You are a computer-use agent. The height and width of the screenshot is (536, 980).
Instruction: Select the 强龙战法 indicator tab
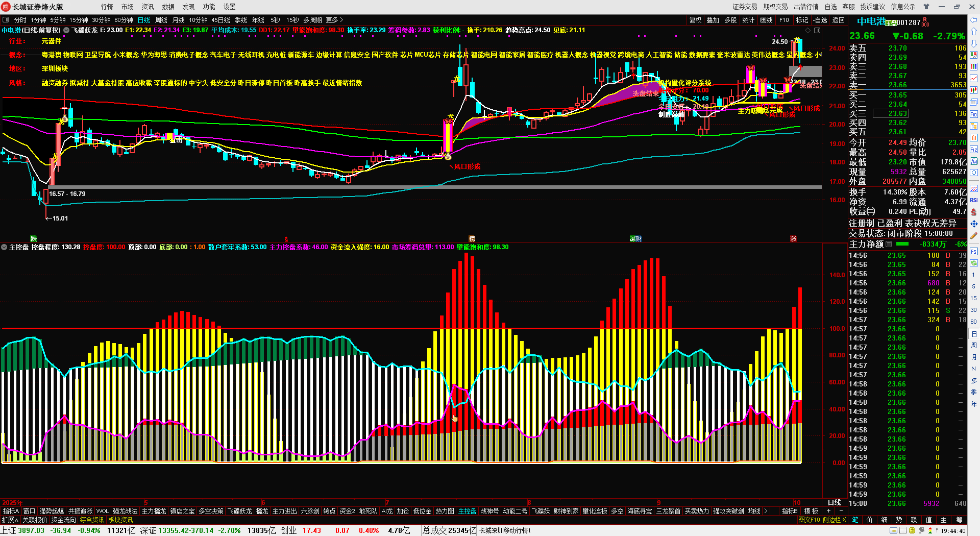(x=125, y=511)
